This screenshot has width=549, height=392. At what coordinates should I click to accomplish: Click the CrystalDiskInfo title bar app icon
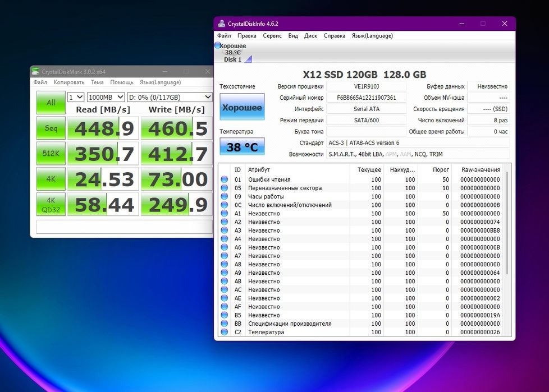(x=221, y=24)
